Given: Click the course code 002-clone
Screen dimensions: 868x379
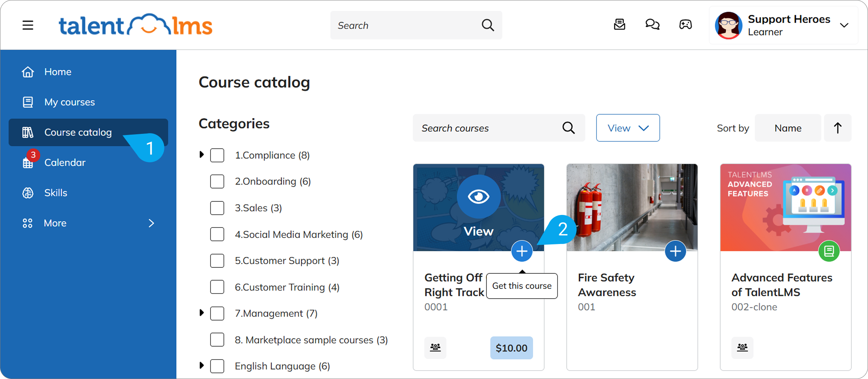Looking at the screenshot, I should pyautogui.click(x=754, y=307).
